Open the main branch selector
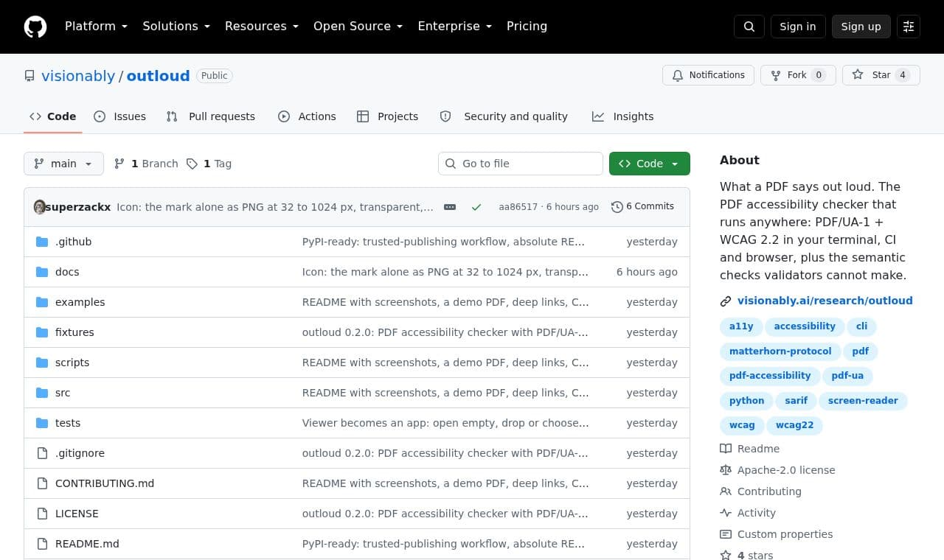Image resolution: width=944 pixels, height=560 pixels. point(63,164)
